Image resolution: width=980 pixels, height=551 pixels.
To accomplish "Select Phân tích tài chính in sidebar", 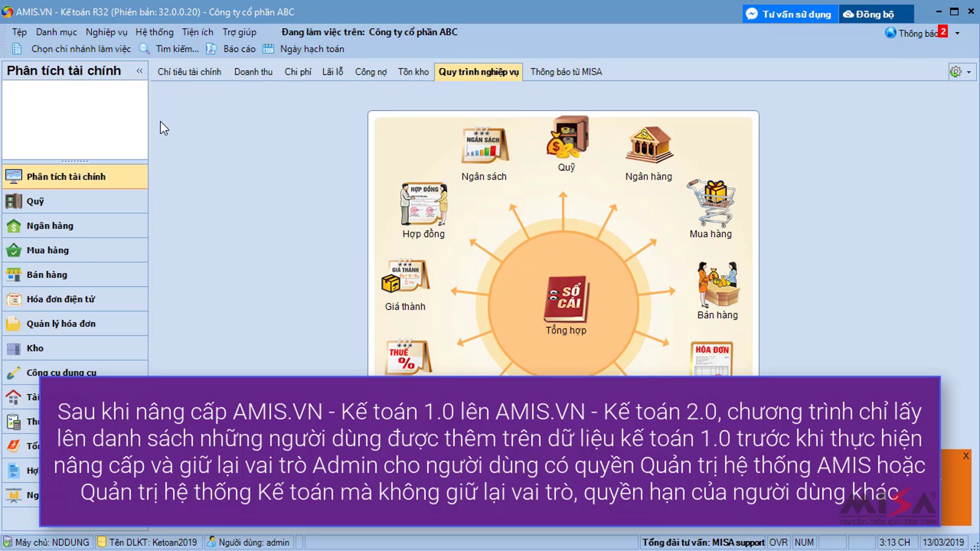I will (x=75, y=177).
